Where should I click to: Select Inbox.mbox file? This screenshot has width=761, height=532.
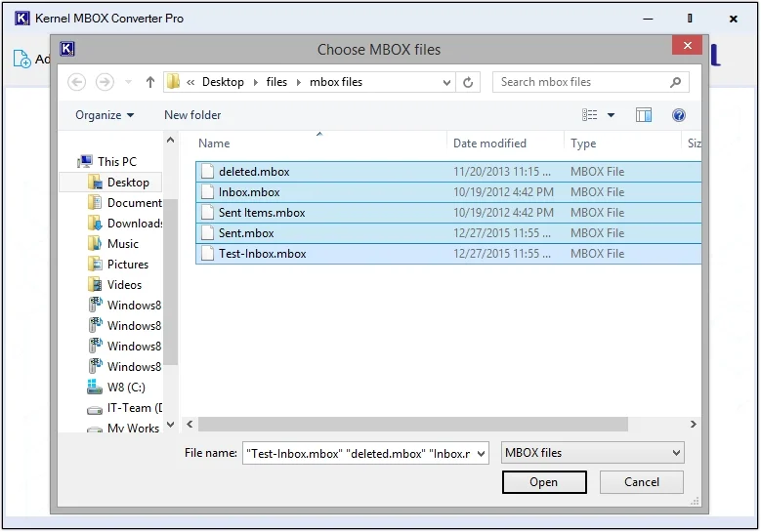point(448,192)
